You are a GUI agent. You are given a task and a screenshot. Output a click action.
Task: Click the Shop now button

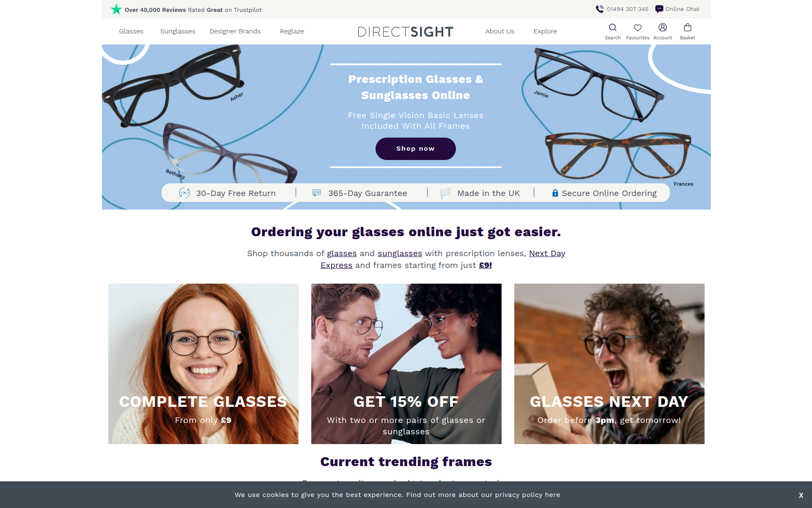[x=415, y=149]
